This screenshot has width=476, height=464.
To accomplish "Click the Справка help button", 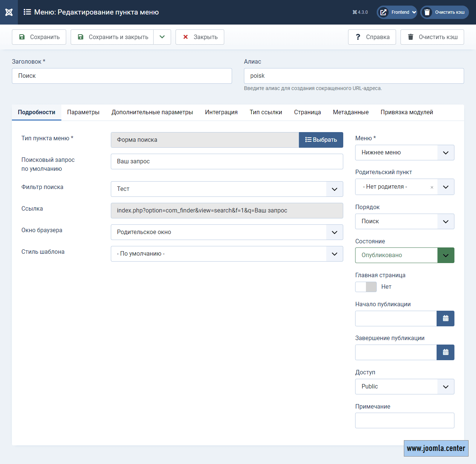I will click(372, 37).
